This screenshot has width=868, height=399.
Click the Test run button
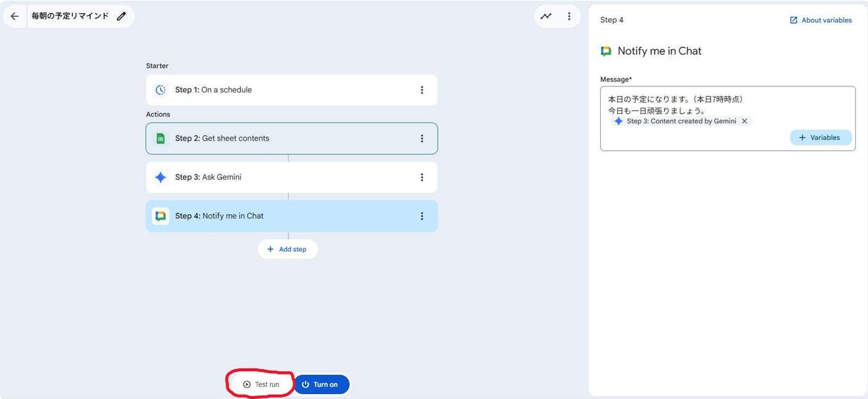pos(261,384)
